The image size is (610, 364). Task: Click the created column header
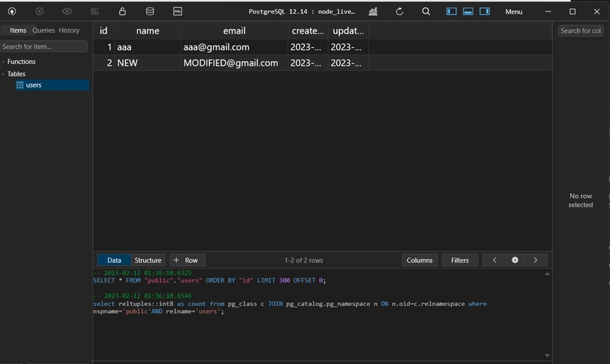[x=308, y=30]
